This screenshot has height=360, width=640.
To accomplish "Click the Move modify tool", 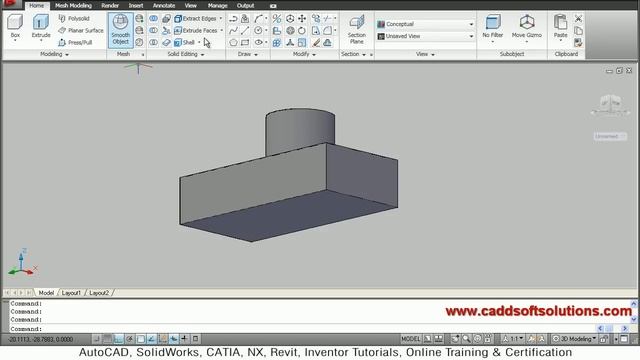I will coord(302,18).
